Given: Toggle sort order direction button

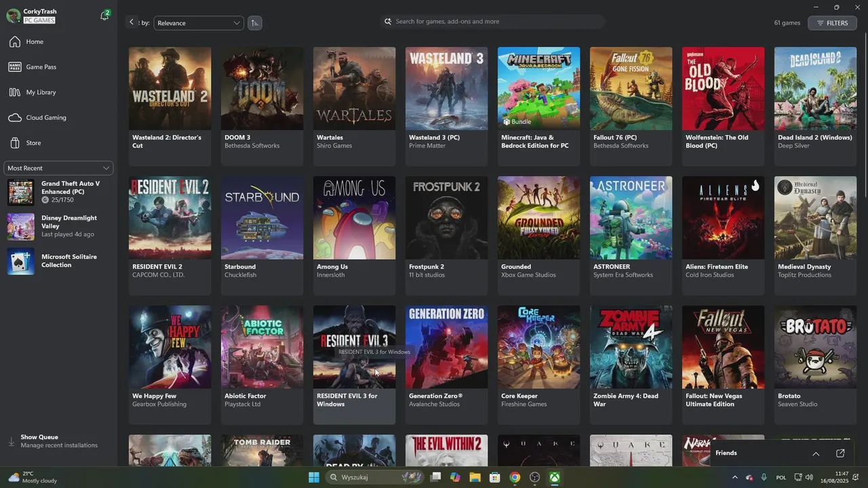Looking at the screenshot, I should (254, 23).
